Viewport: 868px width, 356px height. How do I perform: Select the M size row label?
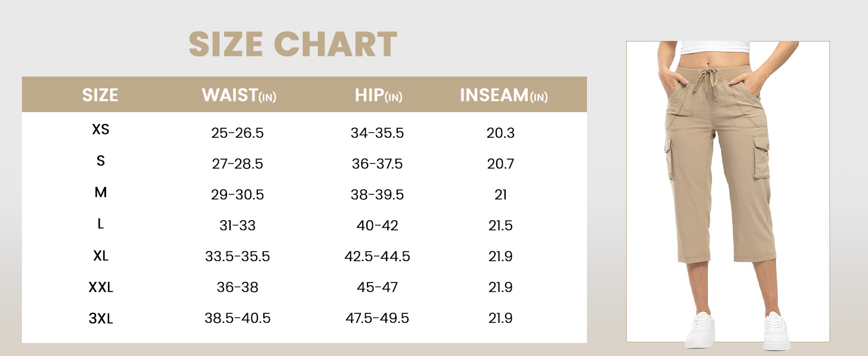point(101,192)
